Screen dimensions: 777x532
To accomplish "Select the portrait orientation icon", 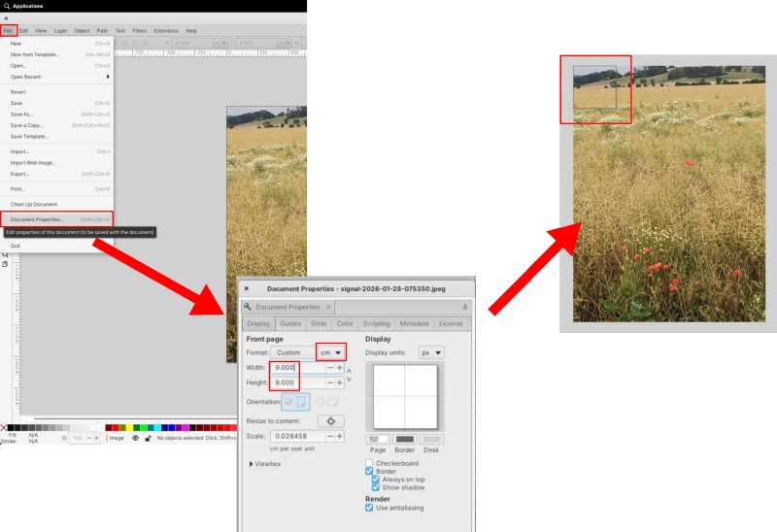I will pos(302,401).
